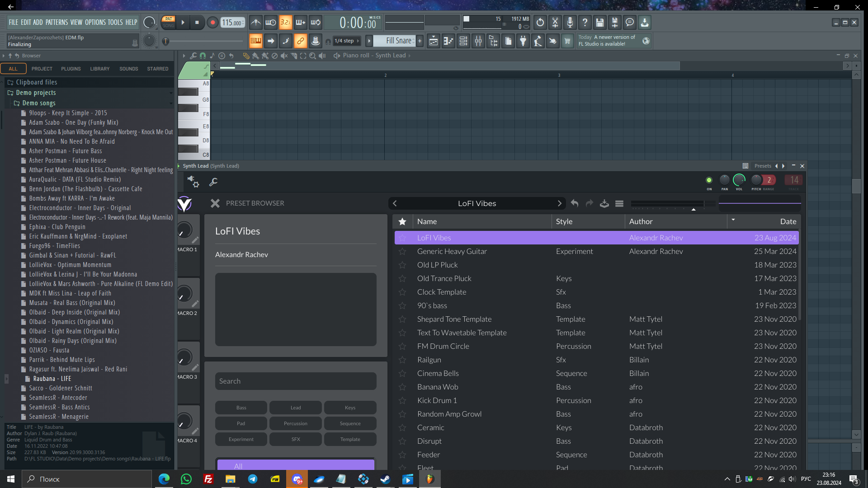Save preset icon in Vital browser
Image resolution: width=868 pixels, height=488 pixels.
(604, 204)
